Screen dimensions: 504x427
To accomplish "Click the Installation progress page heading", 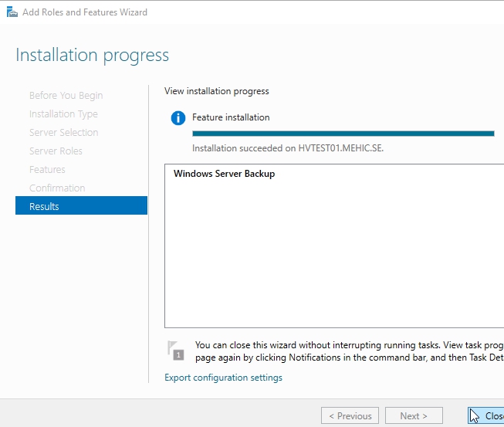I will click(92, 56).
